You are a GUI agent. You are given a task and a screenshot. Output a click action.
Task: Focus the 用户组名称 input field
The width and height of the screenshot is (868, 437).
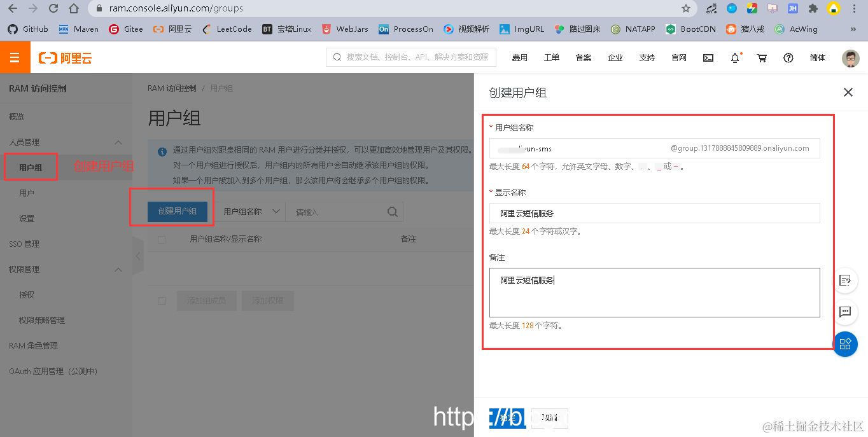pyautogui.click(x=654, y=148)
